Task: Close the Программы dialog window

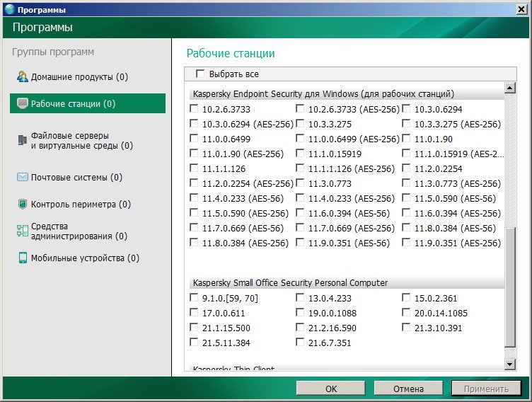Action: pyautogui.click(x=520, y=8)
